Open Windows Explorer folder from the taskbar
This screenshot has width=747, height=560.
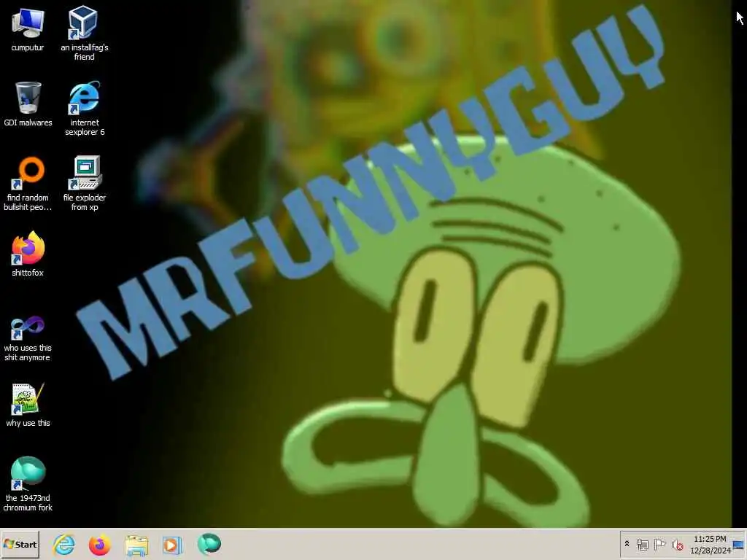pos(136,544)
